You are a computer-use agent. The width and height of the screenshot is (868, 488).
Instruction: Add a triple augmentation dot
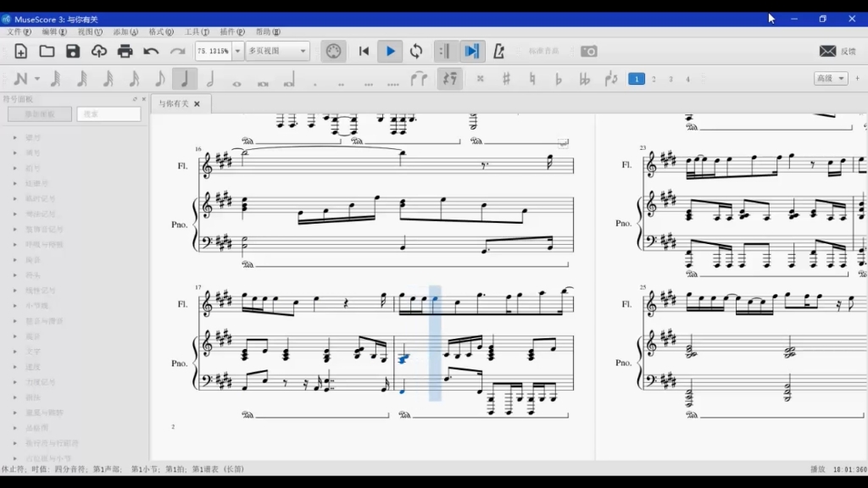[x=368, y=84]
